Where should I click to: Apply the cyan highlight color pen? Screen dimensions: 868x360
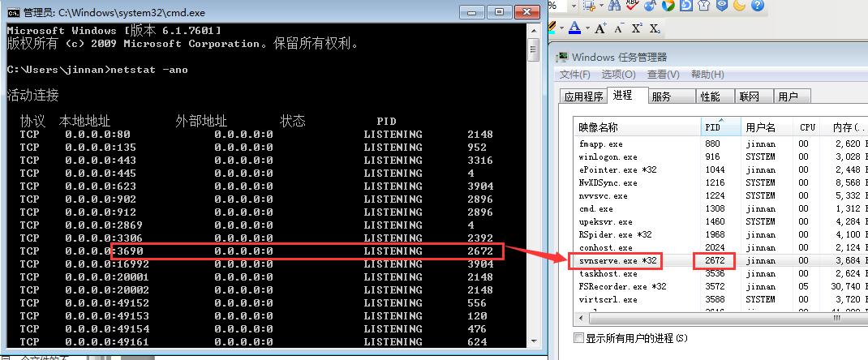(552, 28)
